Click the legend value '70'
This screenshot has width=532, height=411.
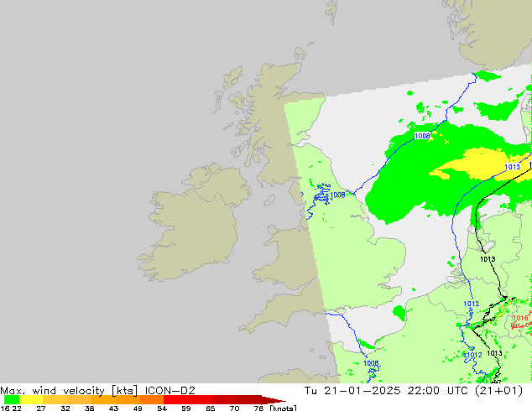234,408
